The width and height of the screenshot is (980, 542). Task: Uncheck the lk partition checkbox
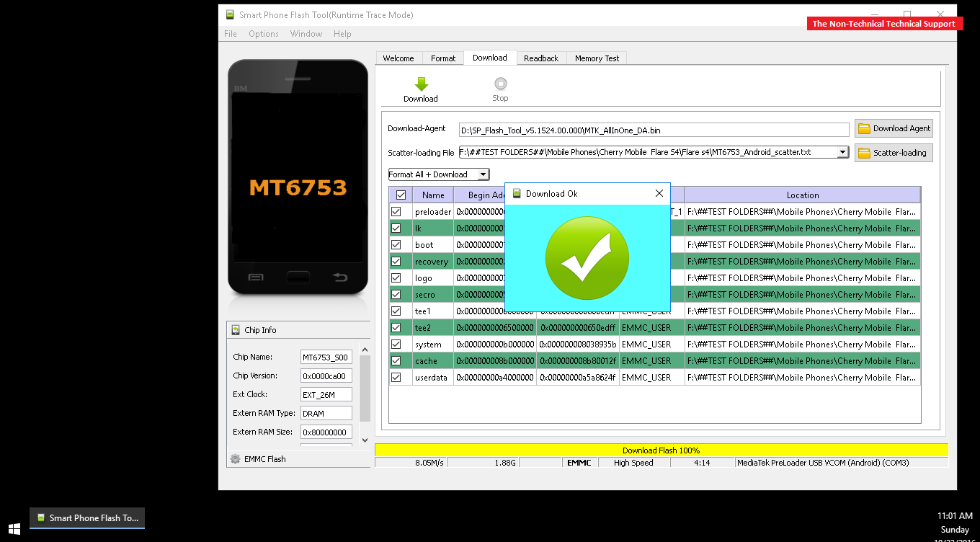click(x=396, y=228)
